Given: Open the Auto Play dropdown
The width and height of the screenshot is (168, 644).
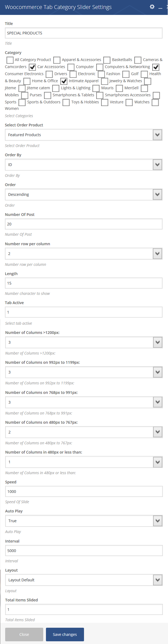Looking at the screenshot, I should coord(84,521).
